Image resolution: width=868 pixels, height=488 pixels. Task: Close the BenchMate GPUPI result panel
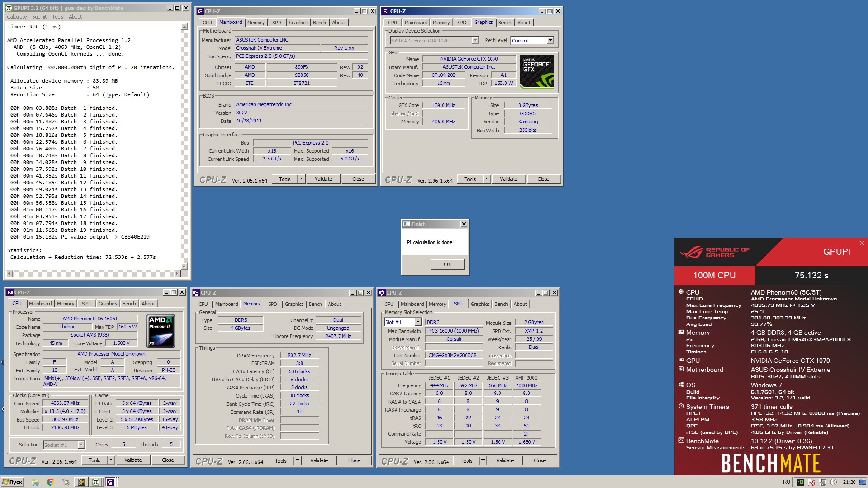tap(862, 243)
